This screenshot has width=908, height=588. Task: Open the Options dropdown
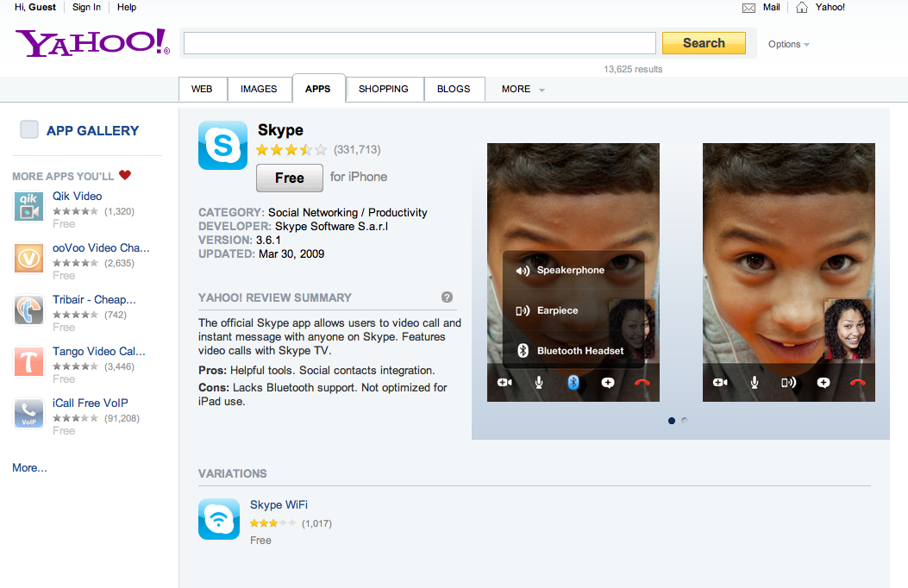pos(789,44)
